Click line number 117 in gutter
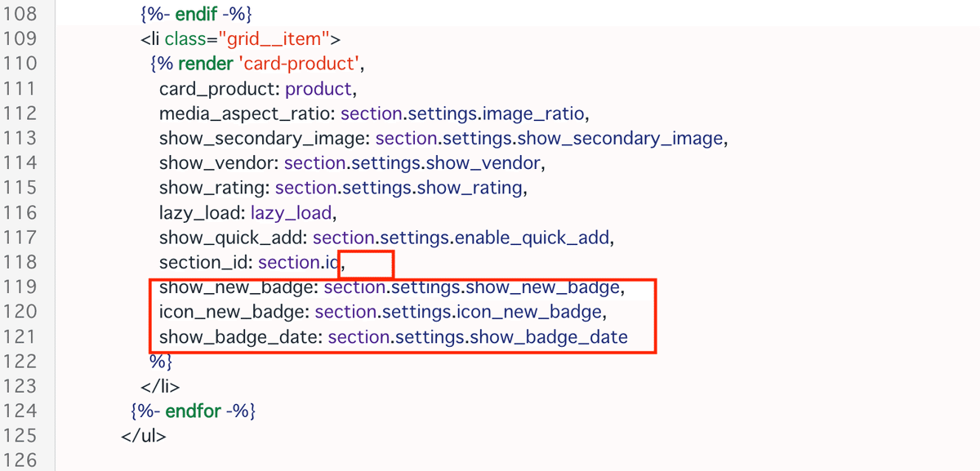Image resolution: width=980 pixels, height=471 pixels. tap(20, 238)
